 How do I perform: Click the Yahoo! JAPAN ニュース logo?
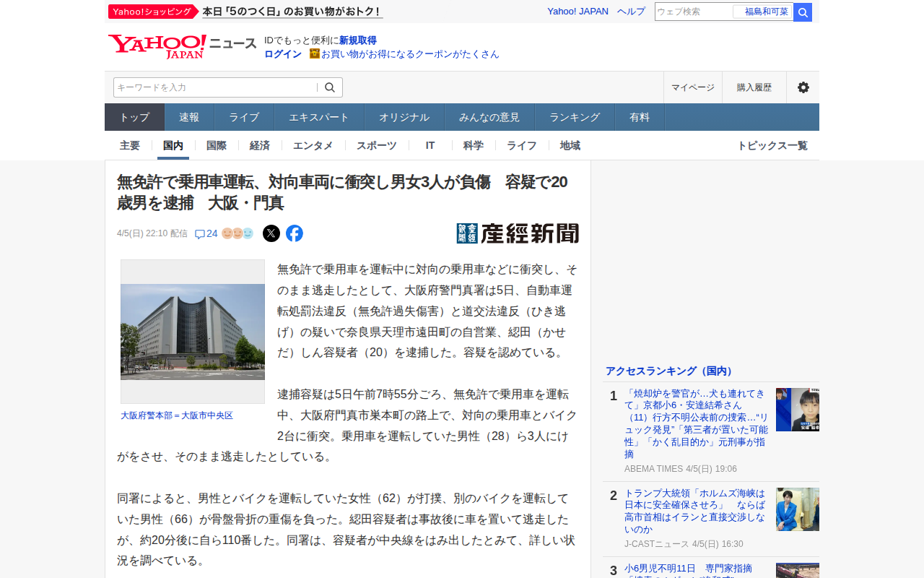(x=182, y=46)
